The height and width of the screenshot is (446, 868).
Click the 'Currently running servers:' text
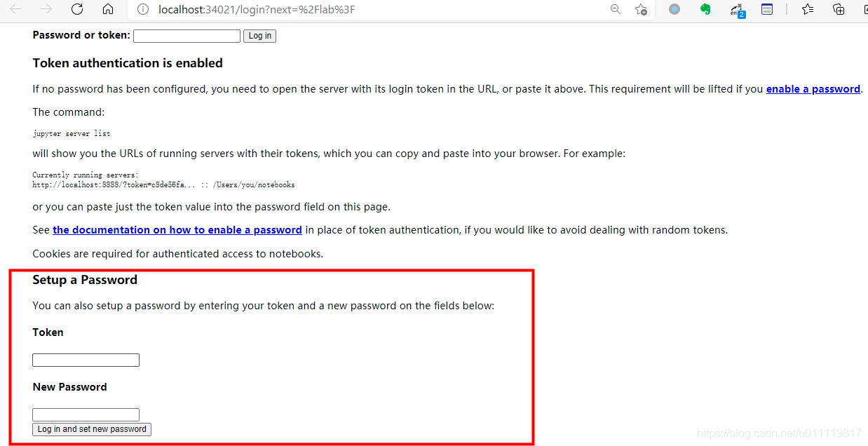pyautogui.click(x=86, y=175)
